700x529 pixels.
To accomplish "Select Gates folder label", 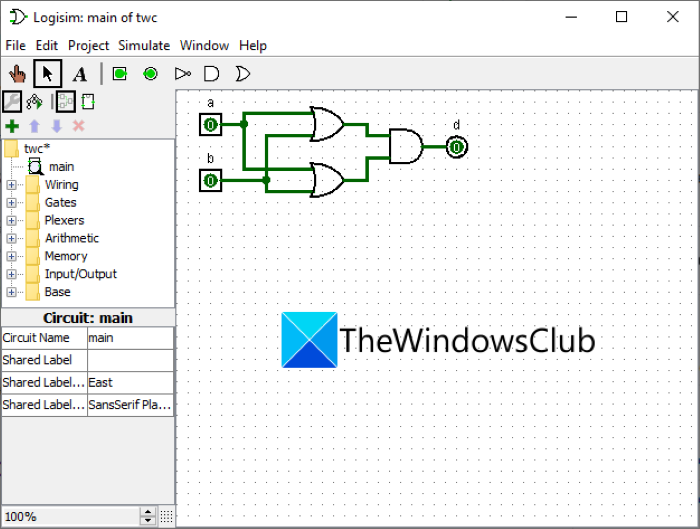I will pos(61,203).
